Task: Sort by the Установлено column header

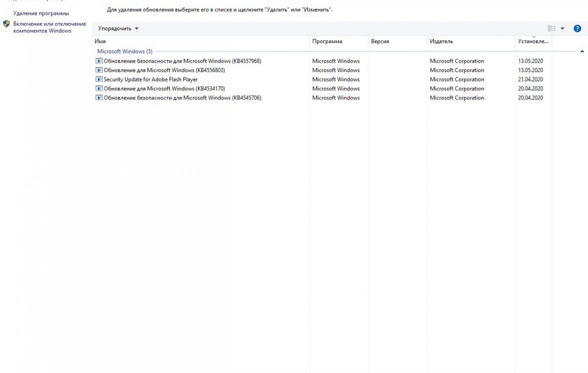Action: [x=534, y=42]
